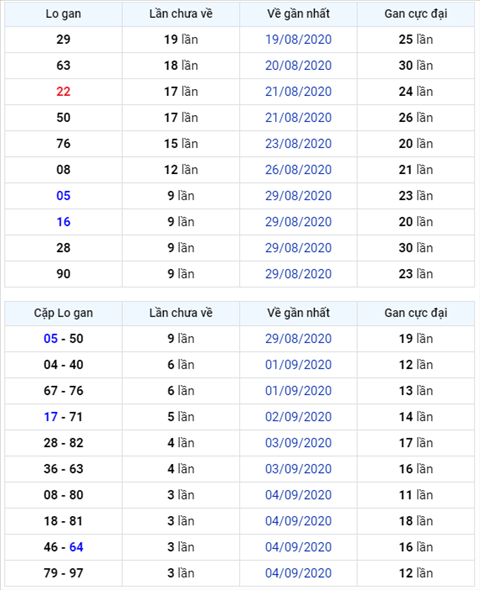Viewport: 480px width, 590px height.
Task: Click date 23/08/2020 in row 76
Action: (x=298, y=144)
